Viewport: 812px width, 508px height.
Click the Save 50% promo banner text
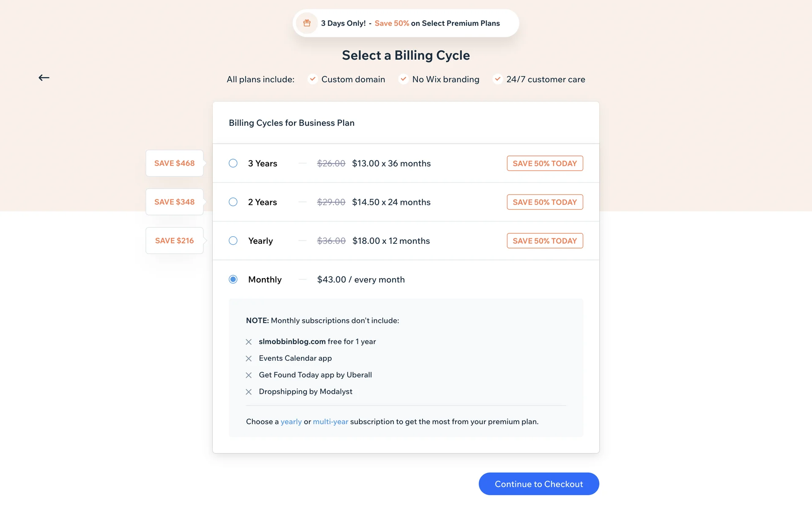[x=392, y=23]
